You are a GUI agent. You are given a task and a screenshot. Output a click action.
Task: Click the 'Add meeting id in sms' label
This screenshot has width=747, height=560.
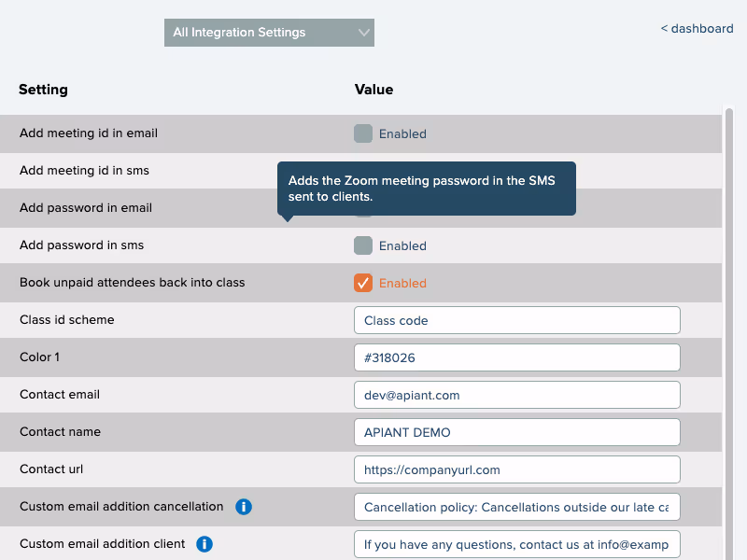click(x=84, y=171)
